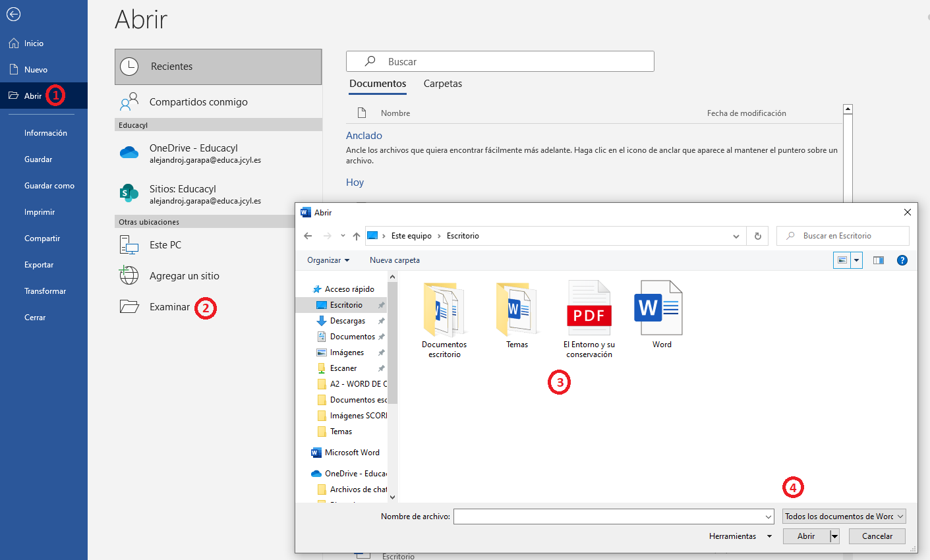Viewport: 930px width, 560px height.
Task: Select the Recientes location
Action: pos(218,67)
